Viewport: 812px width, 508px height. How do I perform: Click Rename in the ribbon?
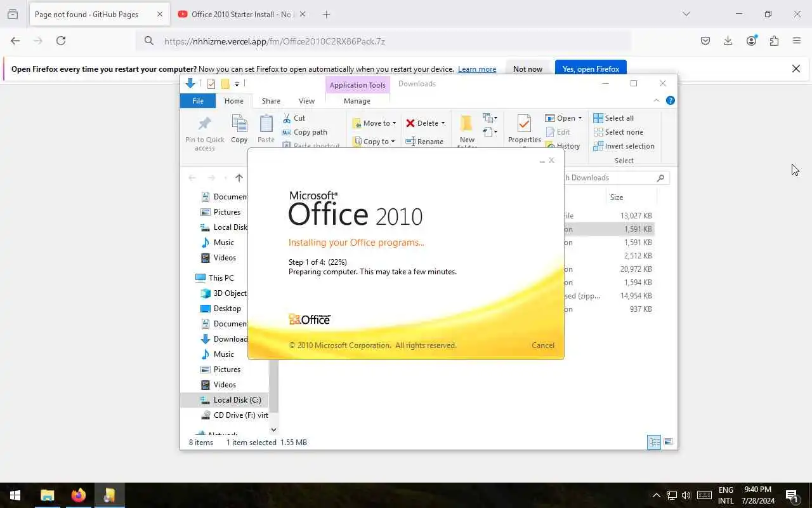click(x=424, y=142)
